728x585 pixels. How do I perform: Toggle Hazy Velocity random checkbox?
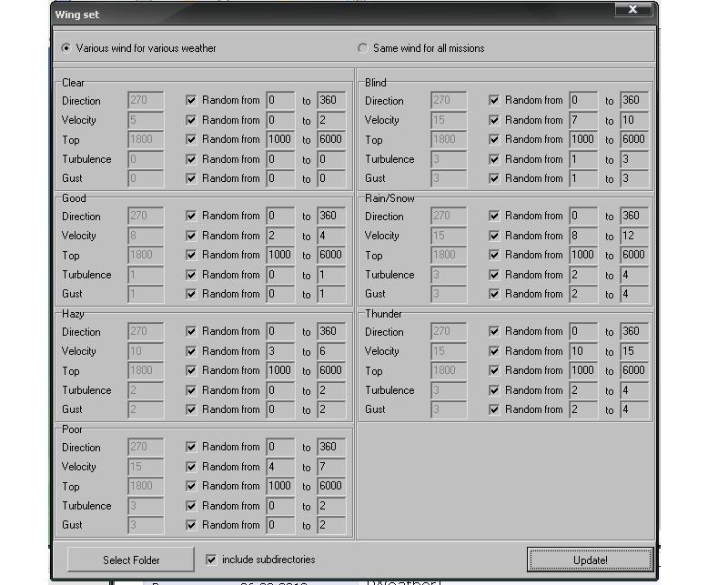pos(191,351)
